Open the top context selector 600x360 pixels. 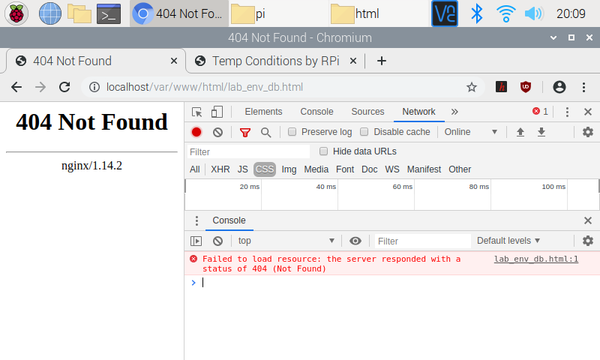coord(285,241)
